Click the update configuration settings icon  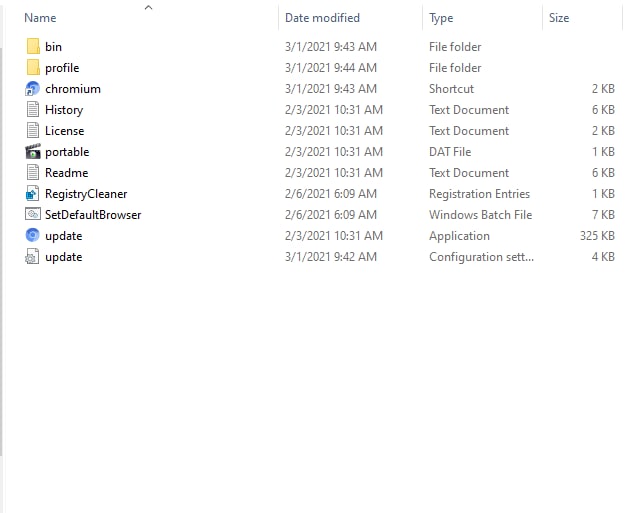pos(32,257)
